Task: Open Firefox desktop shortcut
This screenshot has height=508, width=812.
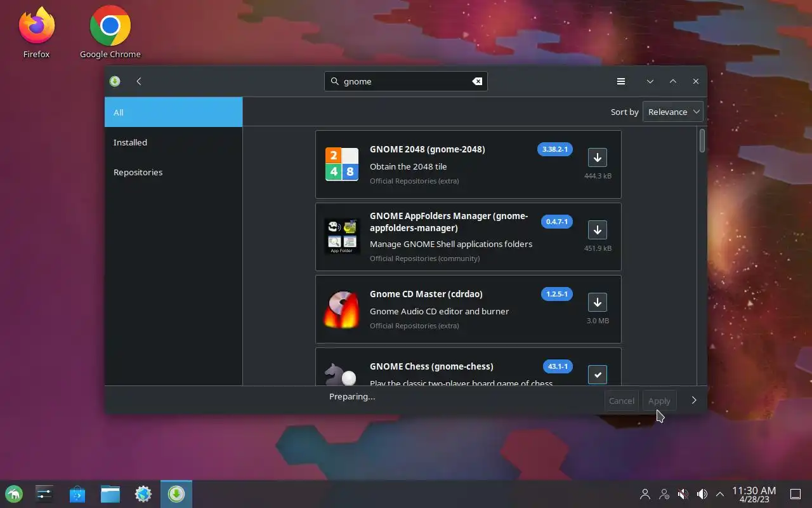Action: pos(36,32)
